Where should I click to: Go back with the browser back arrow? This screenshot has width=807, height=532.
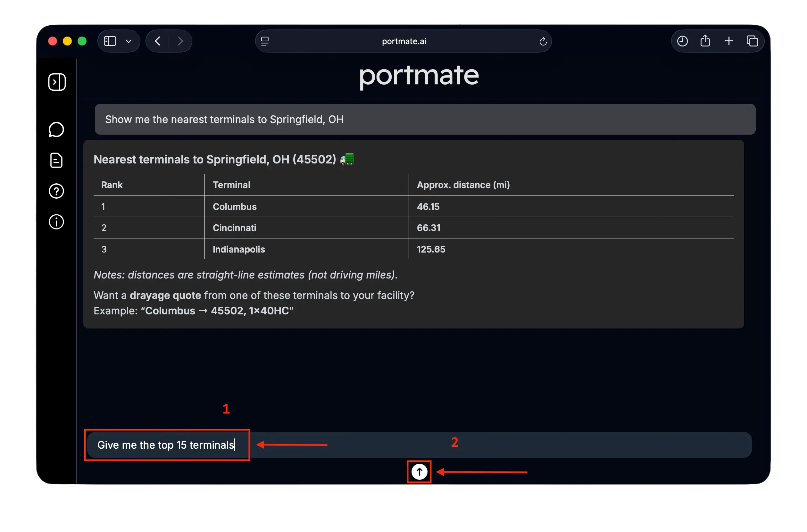pos(157,41)
